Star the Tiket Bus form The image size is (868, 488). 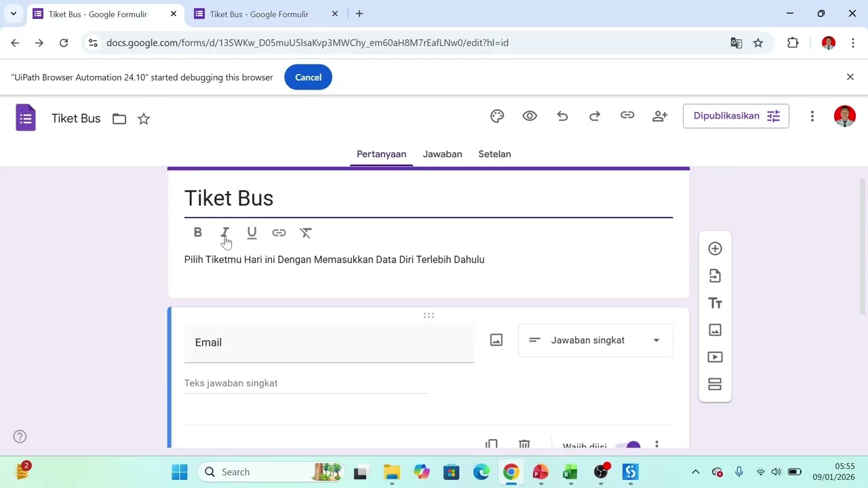pos(144,119)
